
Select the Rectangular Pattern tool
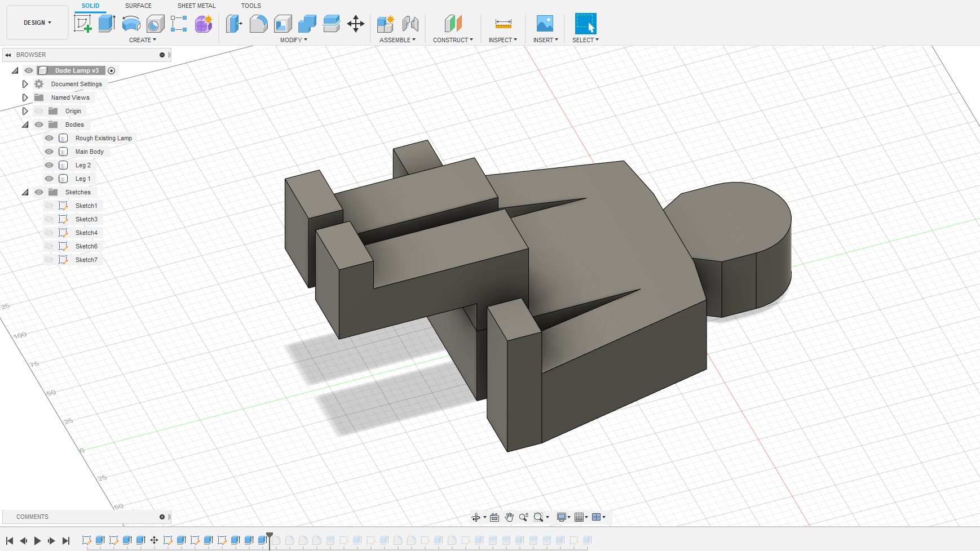click(x=179, y=24)
